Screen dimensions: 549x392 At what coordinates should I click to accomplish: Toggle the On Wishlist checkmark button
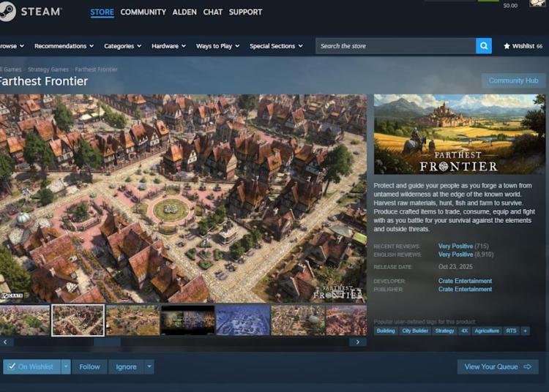(x=31, y=366)
